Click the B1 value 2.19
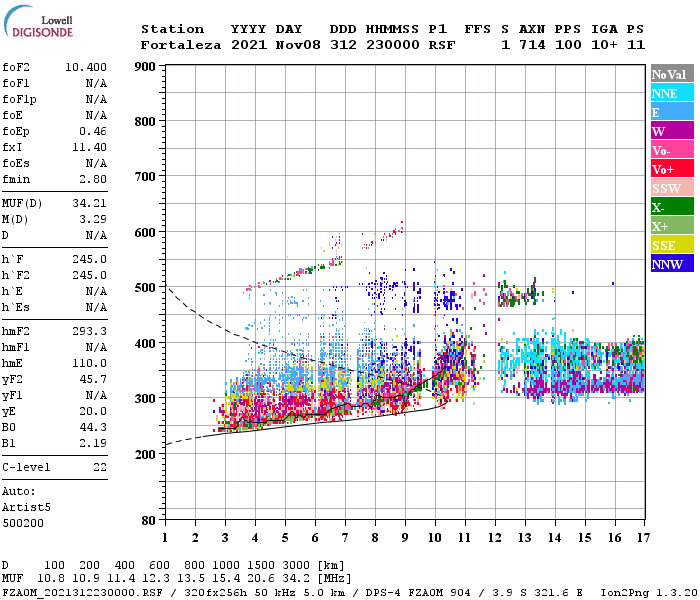The height and width of the screenshot is (600, 700). click(x=93, y=443)
